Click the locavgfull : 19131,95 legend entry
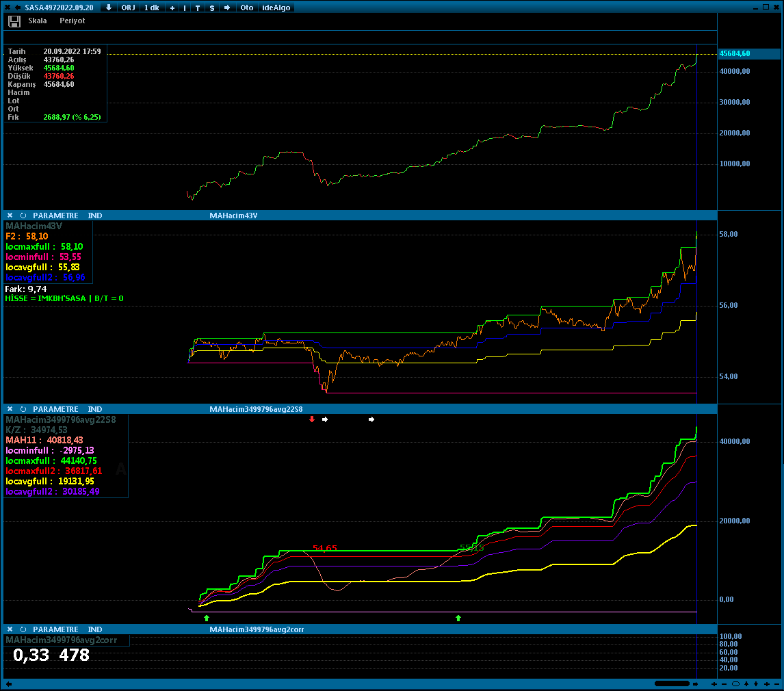 [49, 481]
